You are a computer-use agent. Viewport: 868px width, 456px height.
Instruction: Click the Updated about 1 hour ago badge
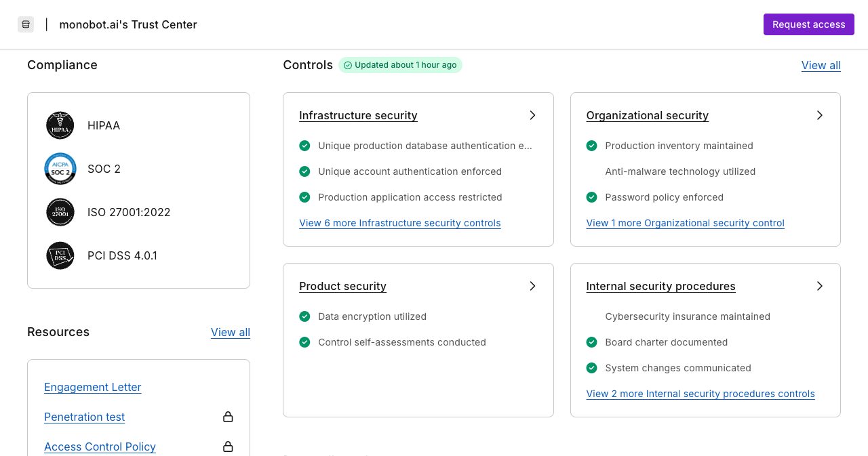400,65
